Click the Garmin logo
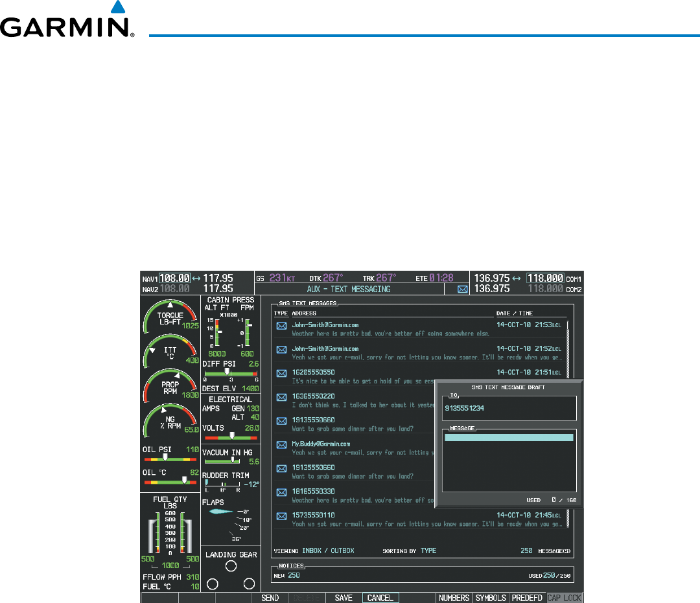Image resolution: width=700 pixels, height=603 pixels. click(67, 19)
